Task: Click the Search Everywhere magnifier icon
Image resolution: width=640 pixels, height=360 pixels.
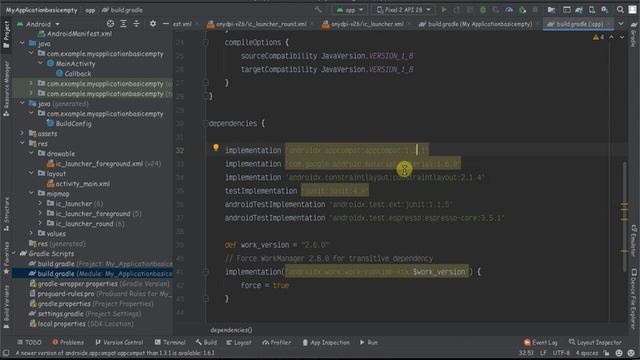Action: coord(620,10)
